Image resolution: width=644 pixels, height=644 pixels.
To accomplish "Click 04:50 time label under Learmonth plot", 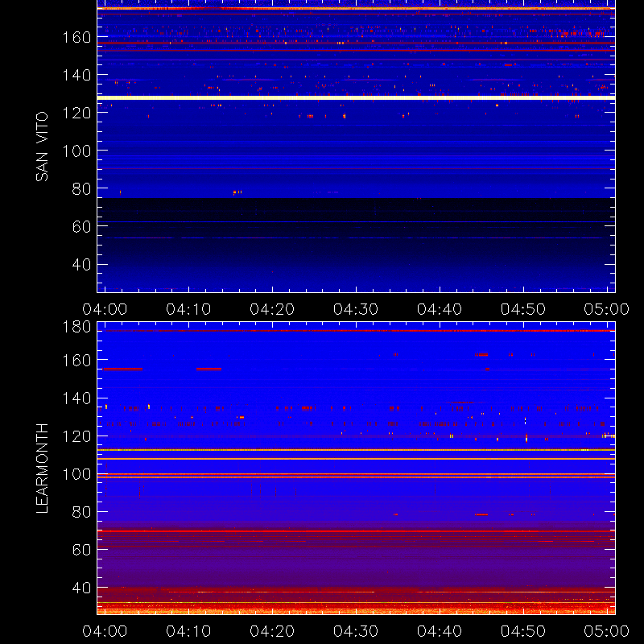I will click(523, 631).
